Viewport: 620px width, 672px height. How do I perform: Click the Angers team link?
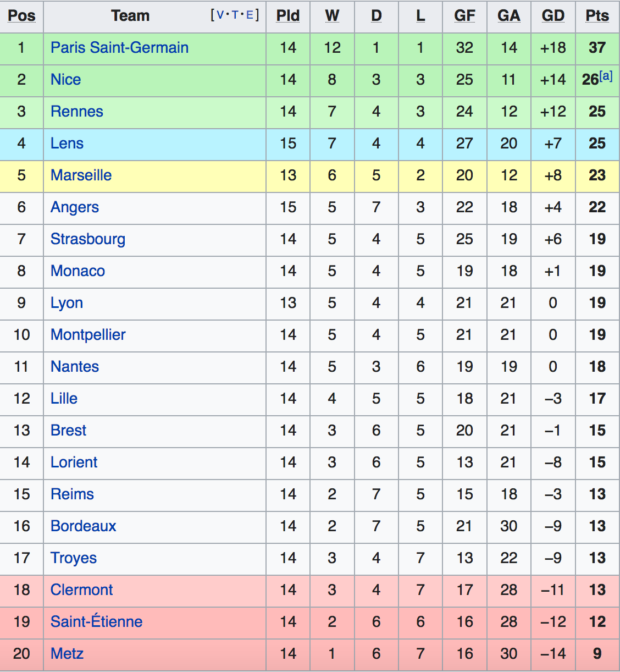(74, 207)
